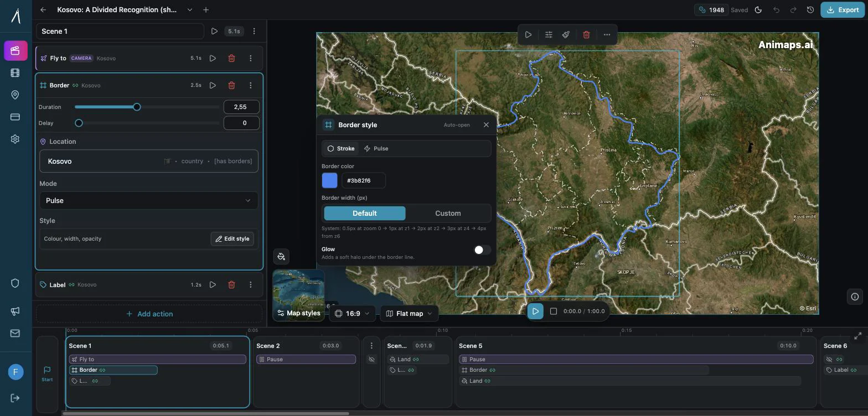Delete the Label action

[x=231, y=284]
